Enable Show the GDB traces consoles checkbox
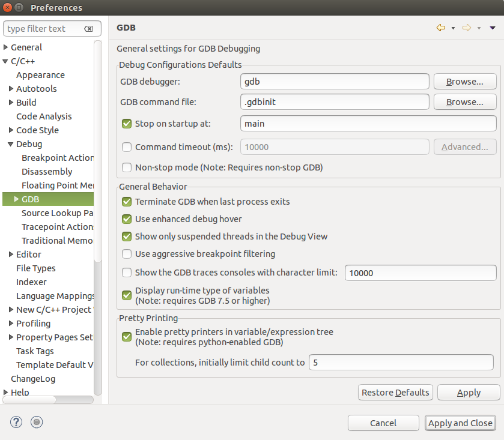 (127, 273)
